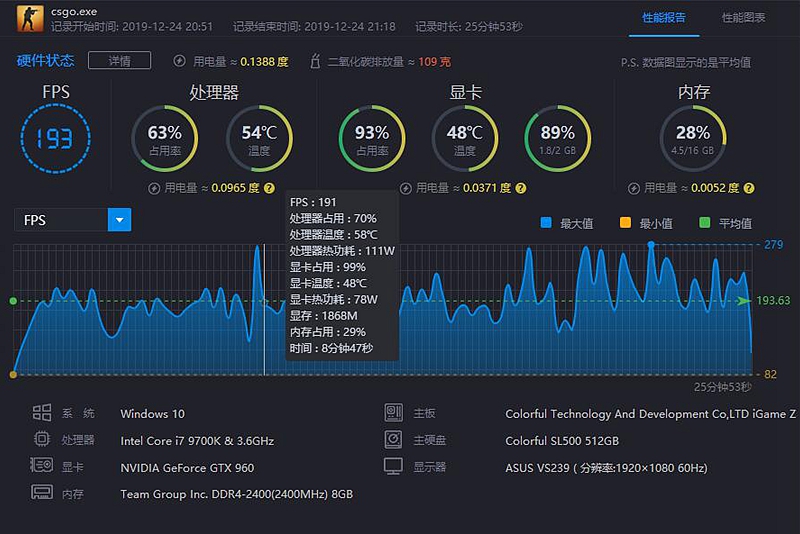The width and height of the screenshot is (800, 534).
Task: Click the 硬件状态 heading
Action: pyautogui.click(x=45, y=61)
